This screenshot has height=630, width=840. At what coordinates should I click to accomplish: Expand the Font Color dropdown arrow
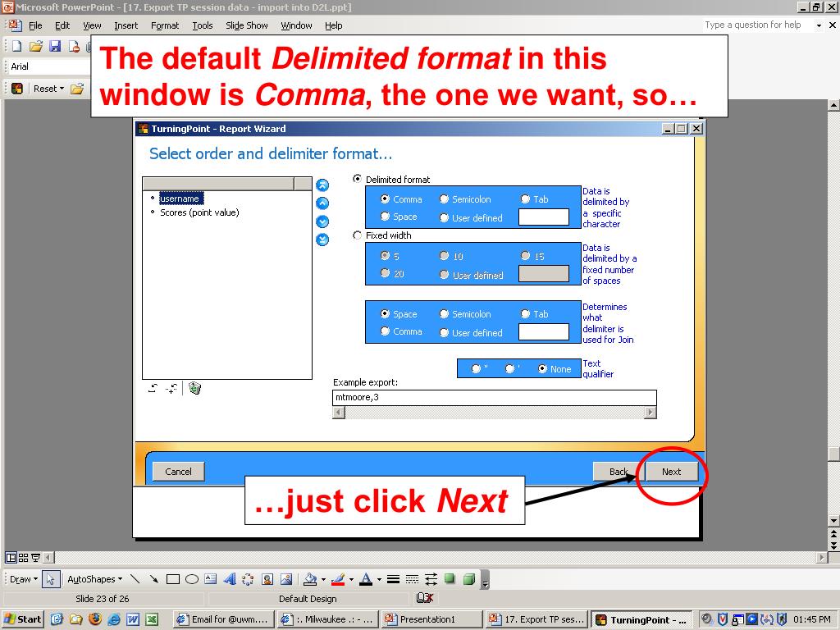[x=379, y=579]
